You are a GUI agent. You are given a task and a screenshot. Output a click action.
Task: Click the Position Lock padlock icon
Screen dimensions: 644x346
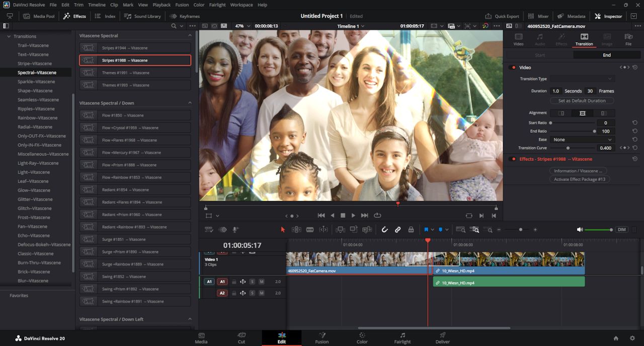point(411,230)
